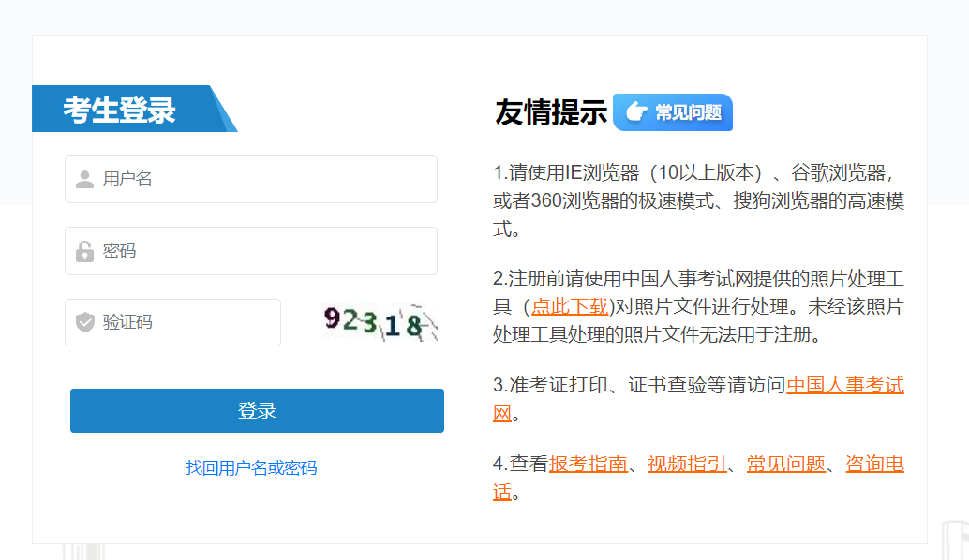Click the shield icon in verification code field
The height and width of the screenshot is (560, 969).
click(x=84, y=322)
